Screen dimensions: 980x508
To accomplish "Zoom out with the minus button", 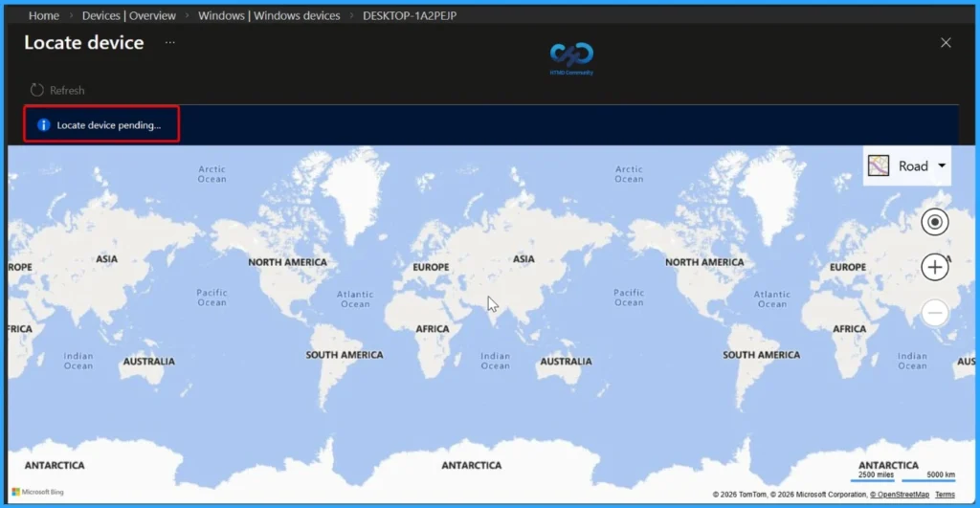I will click(934, 313).
